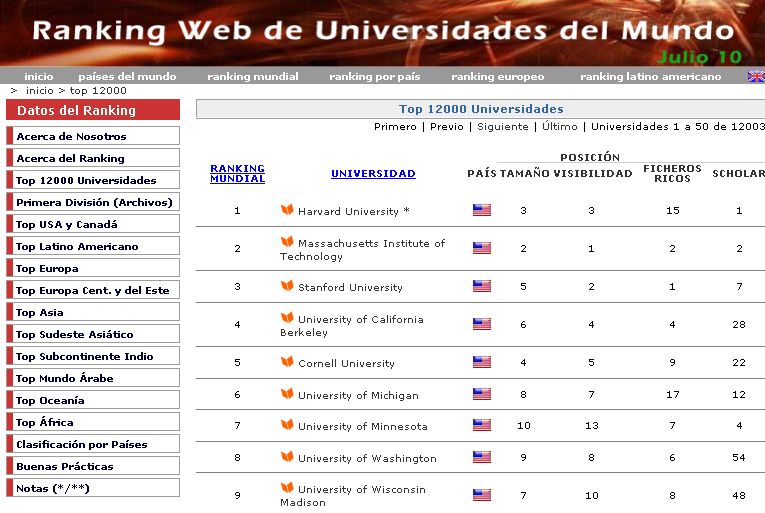Click the US flag in Michigan row
765x513 pixels.
(x=482, y=394)
